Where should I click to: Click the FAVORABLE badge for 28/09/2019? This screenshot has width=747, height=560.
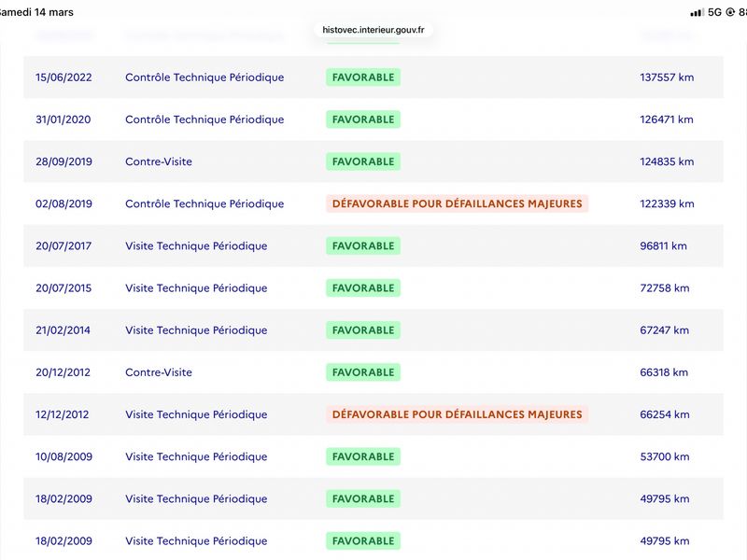(x=363, y=161)
